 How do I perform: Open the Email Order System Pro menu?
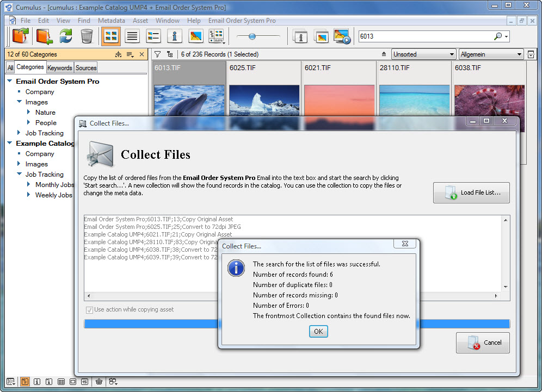coord(242,21)
